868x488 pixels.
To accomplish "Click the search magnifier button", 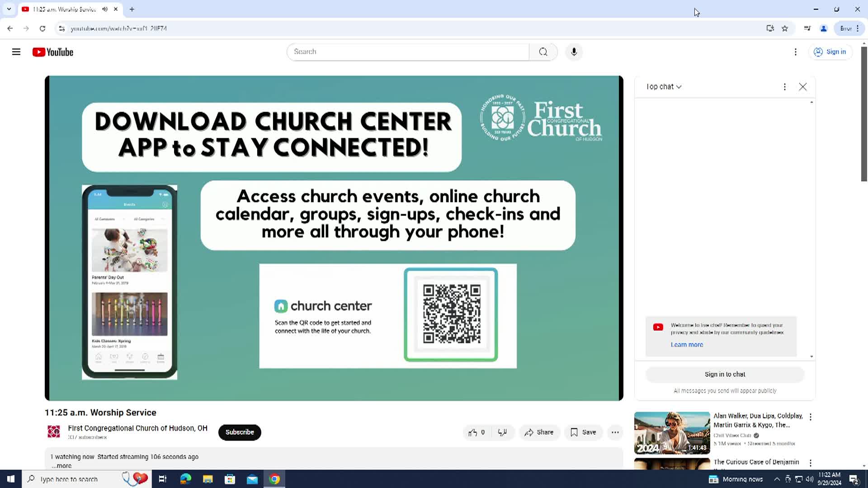I will [x=543, y=52].
